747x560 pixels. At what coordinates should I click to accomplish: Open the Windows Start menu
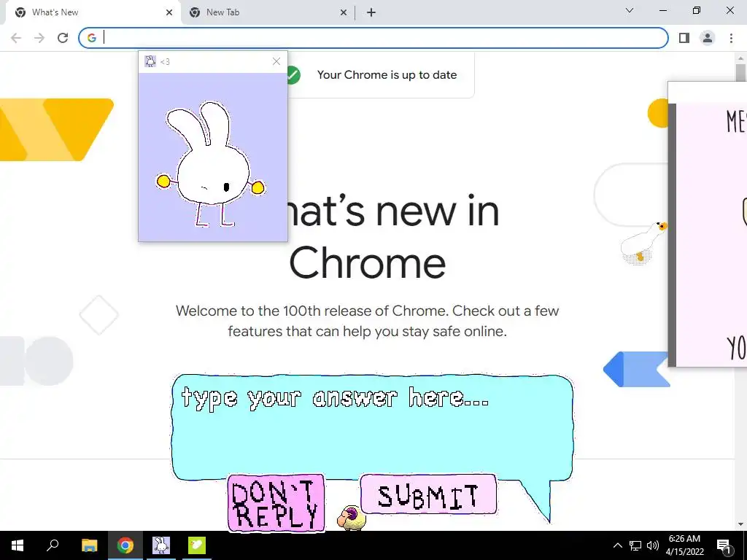click(x=18, y=545)
